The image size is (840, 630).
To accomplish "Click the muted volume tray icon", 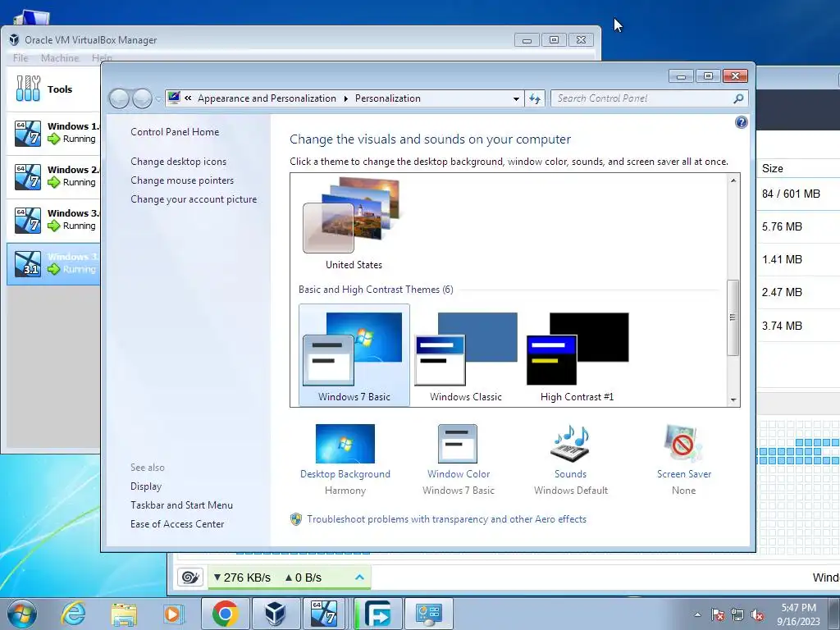I will [x=757, y=614].
